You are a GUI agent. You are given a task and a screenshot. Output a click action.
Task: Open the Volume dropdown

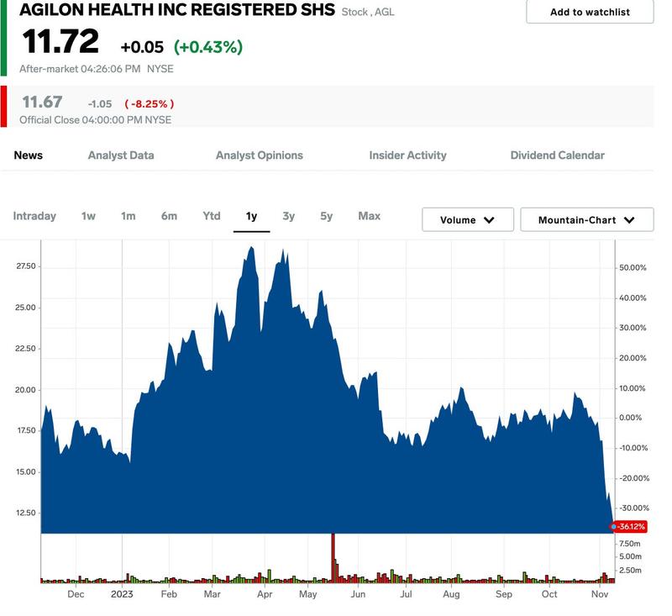pos(468,220)
